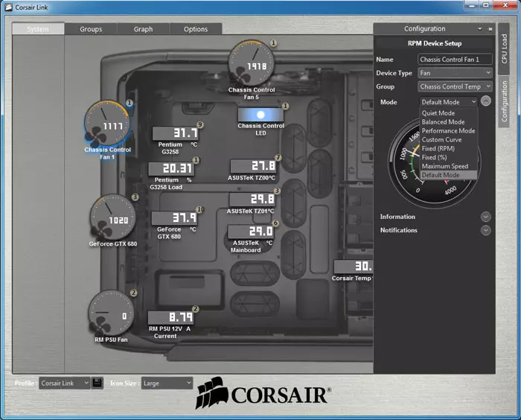Select the Chassis Control Fan 1 gauge
Screen dimensions: 521x420
tap(107, 124)
